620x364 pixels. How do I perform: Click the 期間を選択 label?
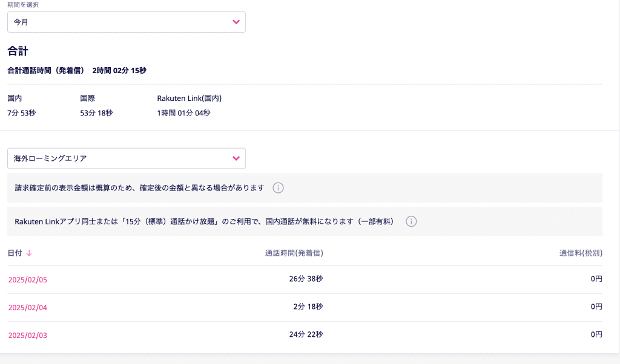(x=23, y=5)
